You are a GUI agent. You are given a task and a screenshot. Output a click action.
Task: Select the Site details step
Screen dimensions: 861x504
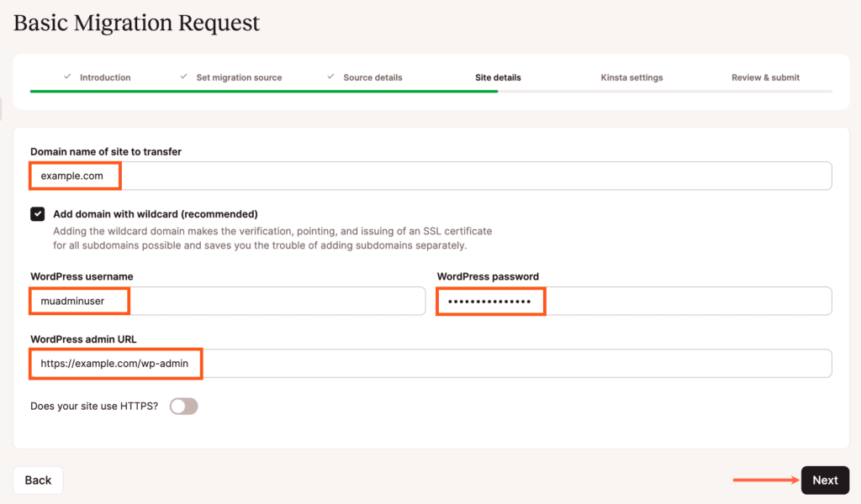[498, 77]
